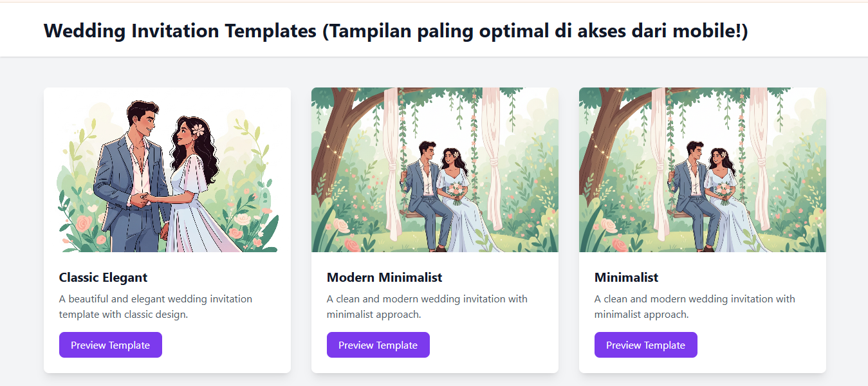Click the description under the Modern Minimalist title
Screen dimensions: 868x386
click(427, 307)
